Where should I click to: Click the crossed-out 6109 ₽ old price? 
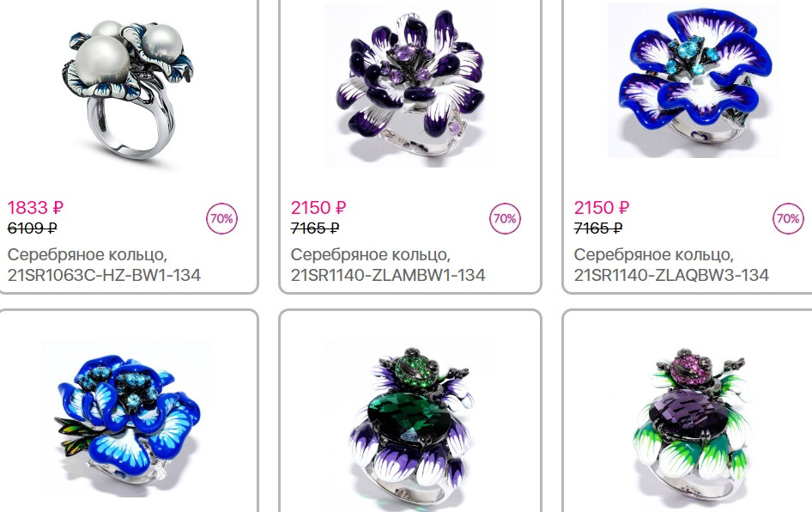32,228
